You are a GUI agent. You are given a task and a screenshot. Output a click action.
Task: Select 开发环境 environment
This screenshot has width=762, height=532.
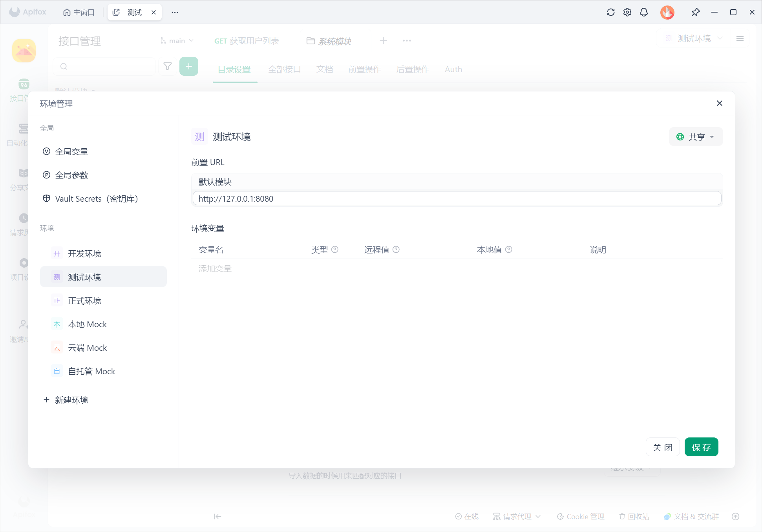[x=84, y=253]
